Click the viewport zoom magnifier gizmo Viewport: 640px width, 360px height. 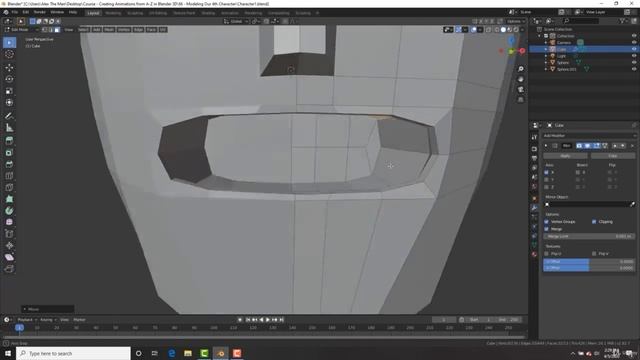[520, 69]
